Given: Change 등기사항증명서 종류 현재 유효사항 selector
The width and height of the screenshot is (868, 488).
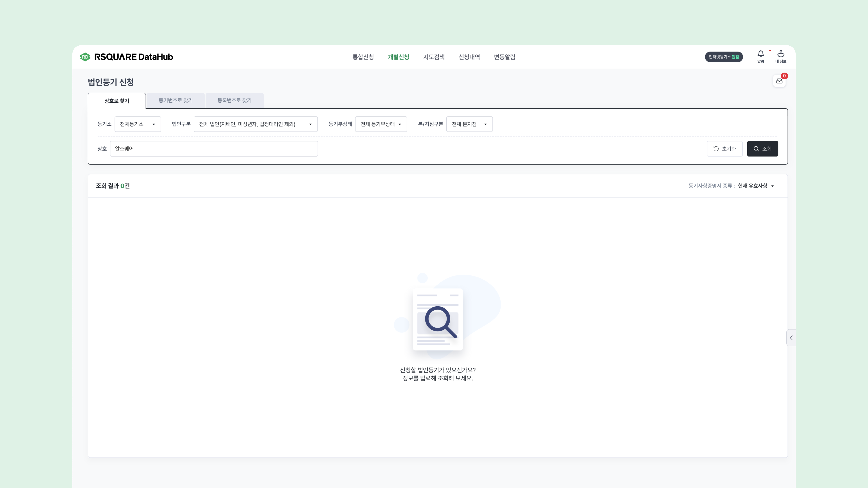Looking at the screenshot, I should pyautogui.click(x=755, y=186).
